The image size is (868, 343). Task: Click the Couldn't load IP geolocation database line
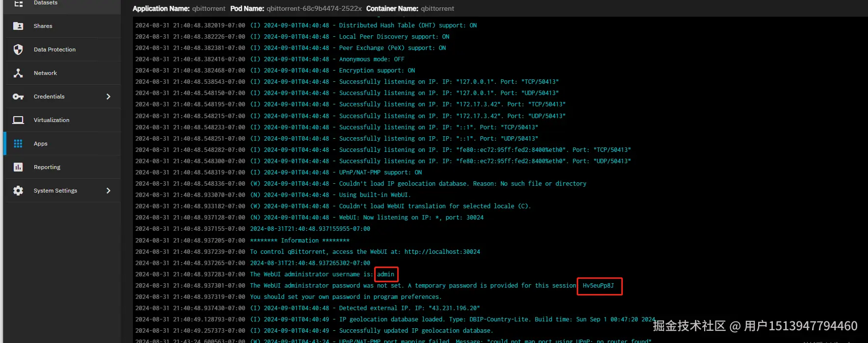point(361,184)
